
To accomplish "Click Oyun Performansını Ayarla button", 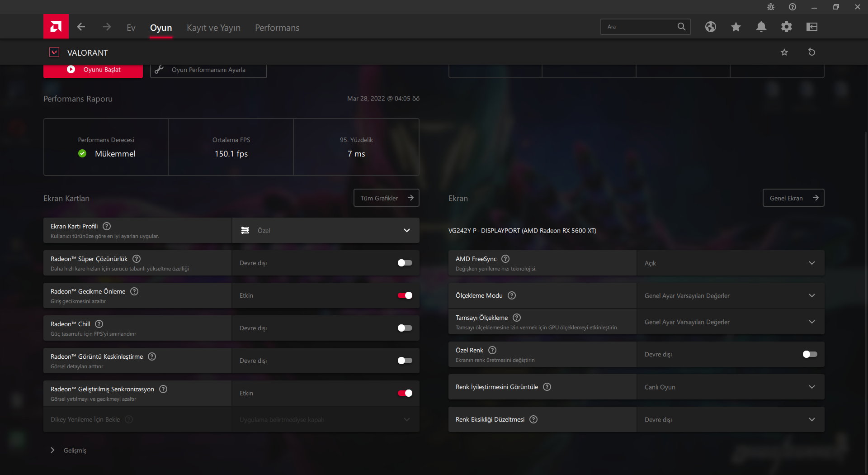I will [x=208, y=70].
